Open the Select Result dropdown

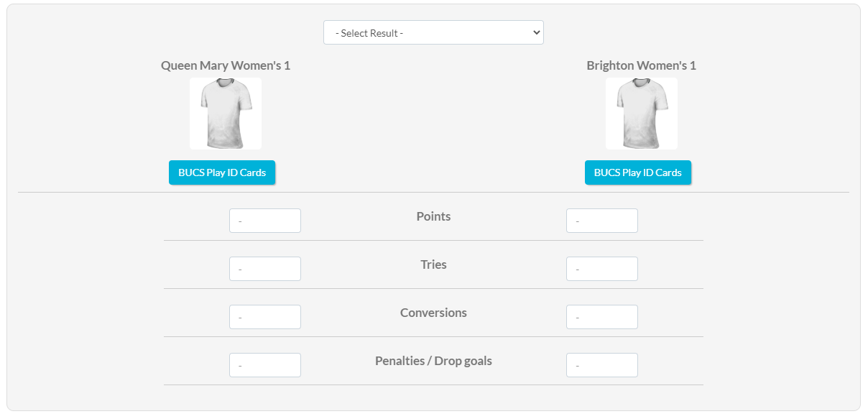coord(433,32)
